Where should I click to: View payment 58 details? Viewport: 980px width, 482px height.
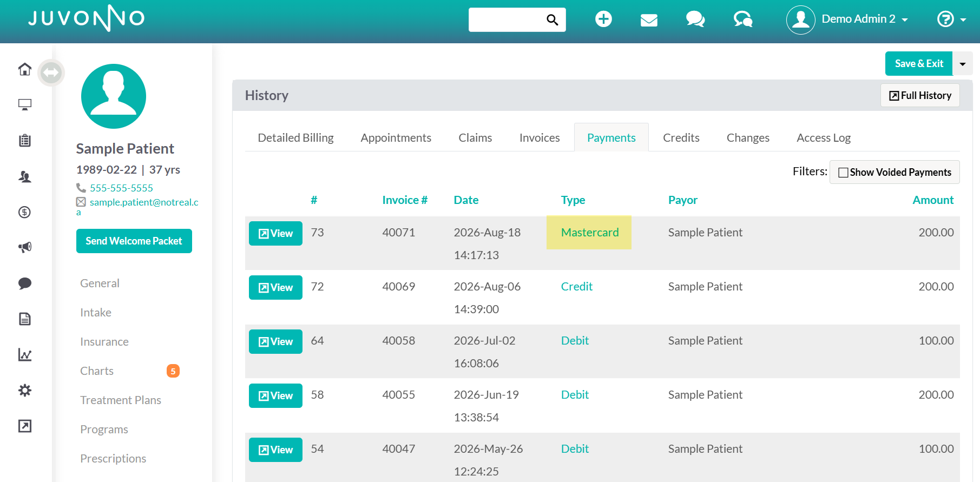pyautogui.click(x=275, y=395)
